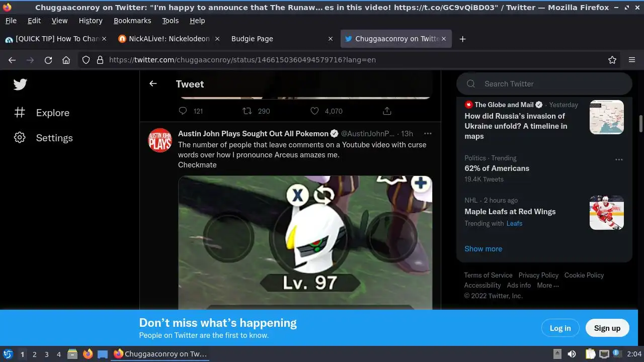Open the Ads info link
This screenshot has width=644, height=362.
pos(519,285)
